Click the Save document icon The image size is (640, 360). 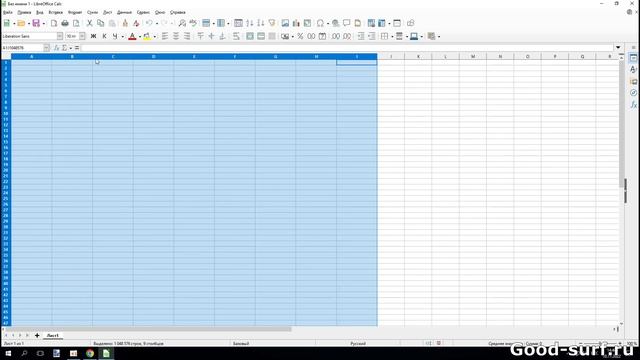[36, 23]
